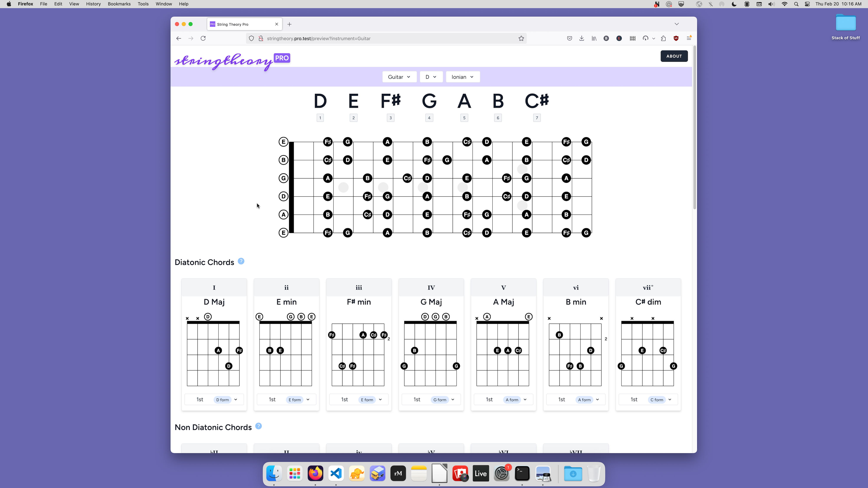
Task: Open the History menu
Action: click(93, 4)
